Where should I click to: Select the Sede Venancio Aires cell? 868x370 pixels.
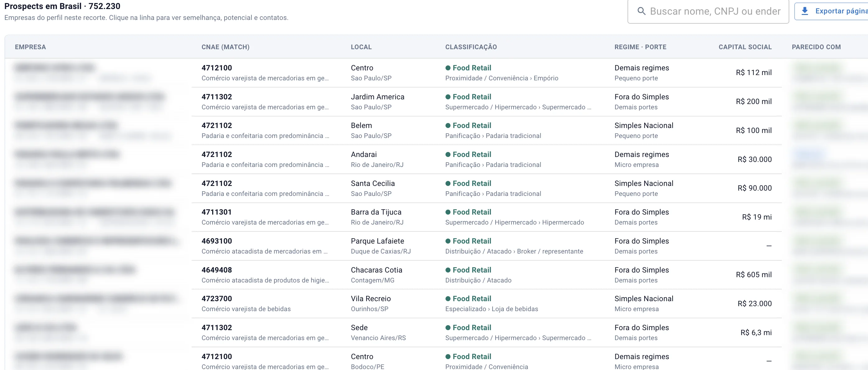point(378,333)
